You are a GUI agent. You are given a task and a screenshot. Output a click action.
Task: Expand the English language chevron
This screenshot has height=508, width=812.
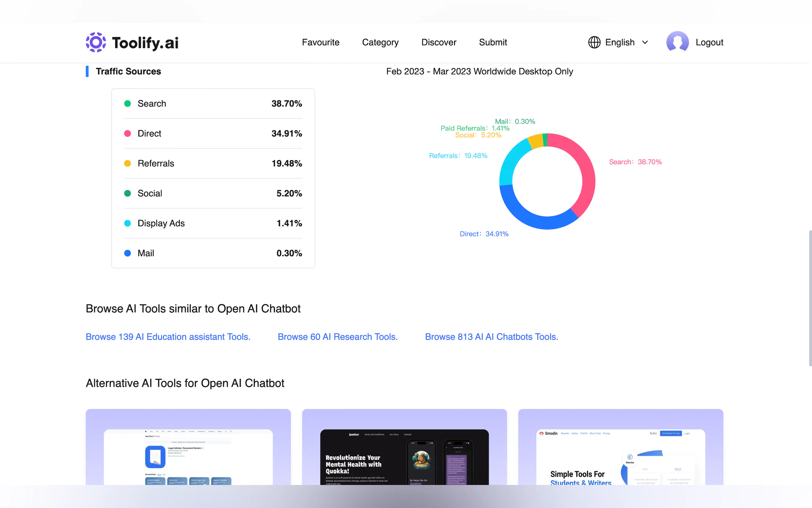click(645, 42)
